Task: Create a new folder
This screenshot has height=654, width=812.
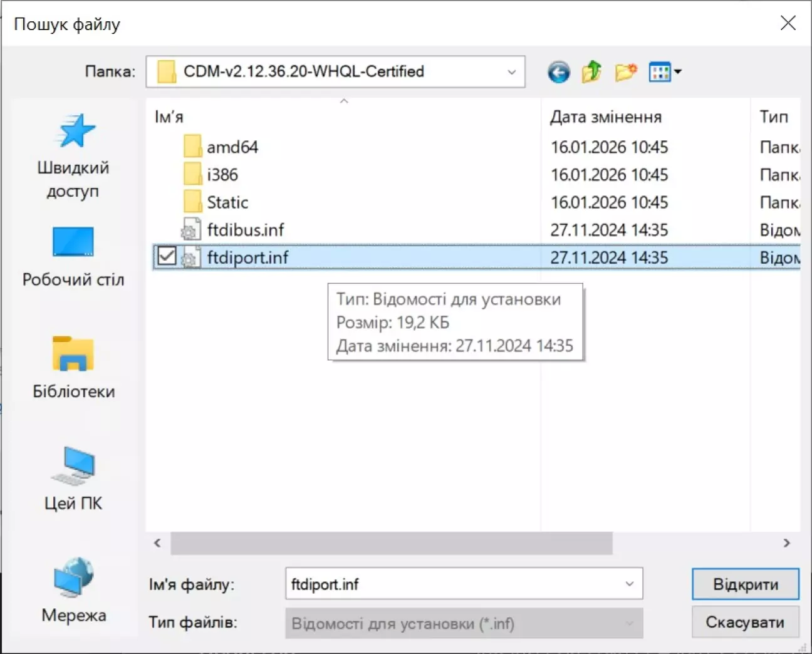Action: click(625, 72)
